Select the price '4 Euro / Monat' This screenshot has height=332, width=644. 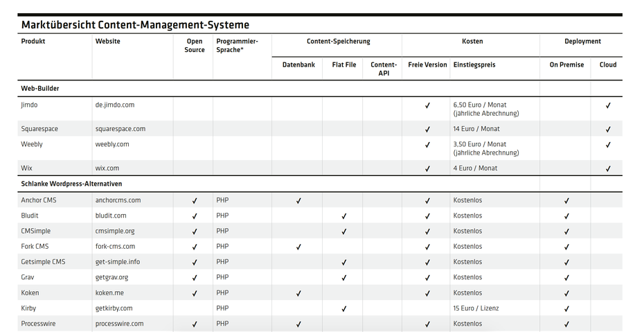click(475, 168)
